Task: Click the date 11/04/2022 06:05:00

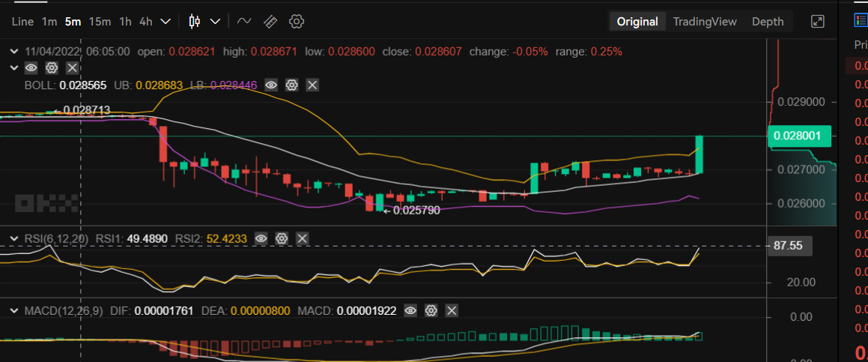Action: pyautogui.click(x=77, y=52)
